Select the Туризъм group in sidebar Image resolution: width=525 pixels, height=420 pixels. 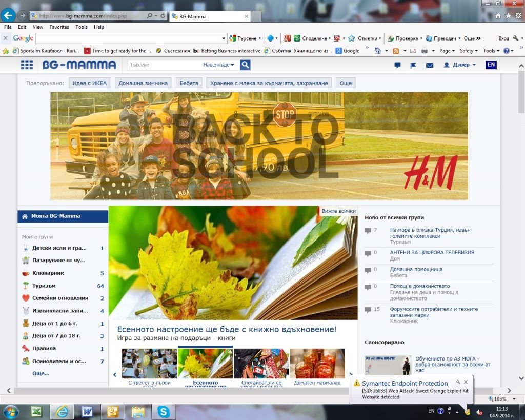coord(44,286)
